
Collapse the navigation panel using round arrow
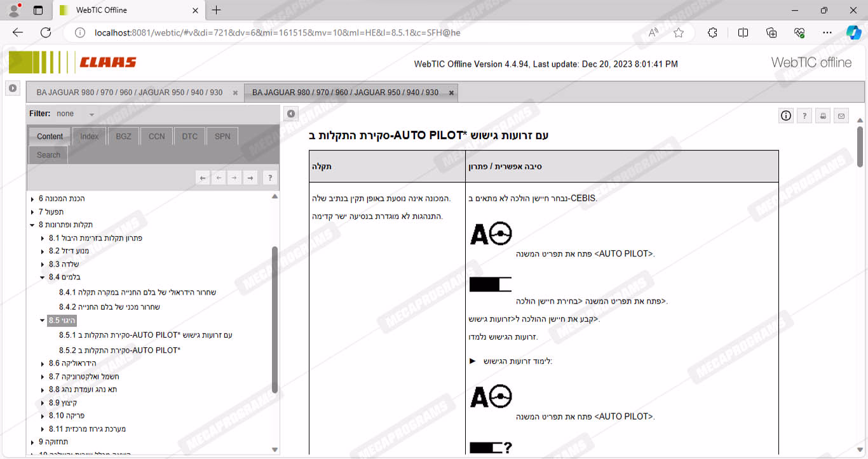(x=290, y=114)
